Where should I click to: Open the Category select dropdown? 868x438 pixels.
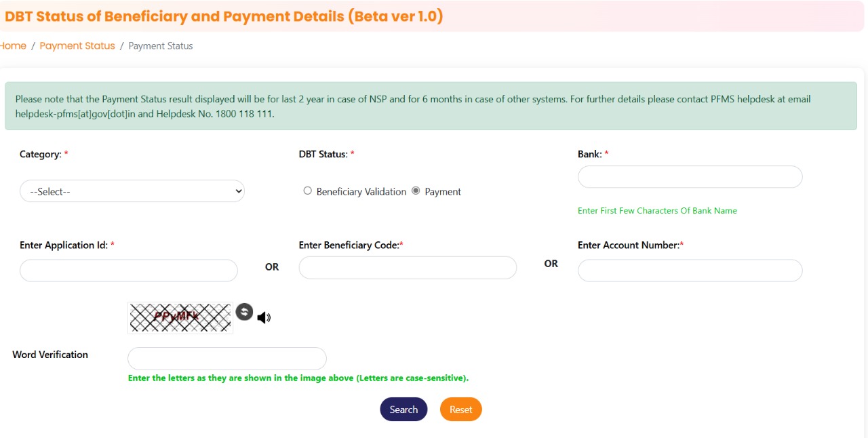coord(132,191)
